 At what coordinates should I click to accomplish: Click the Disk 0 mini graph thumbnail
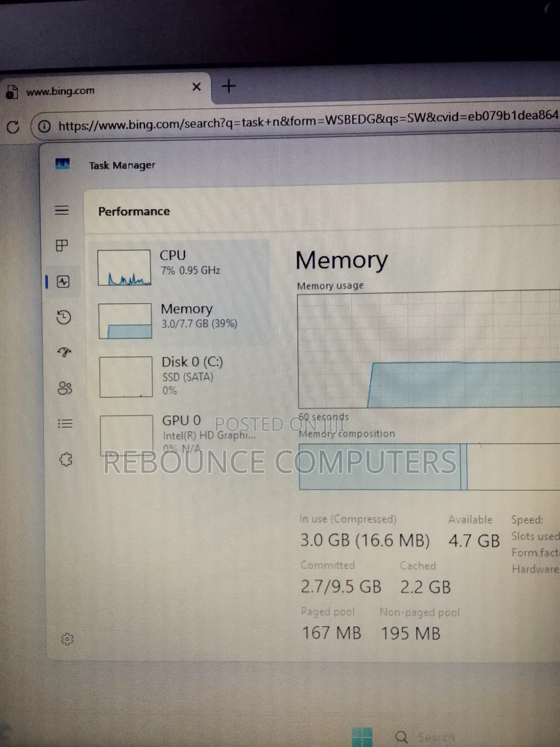126,377
